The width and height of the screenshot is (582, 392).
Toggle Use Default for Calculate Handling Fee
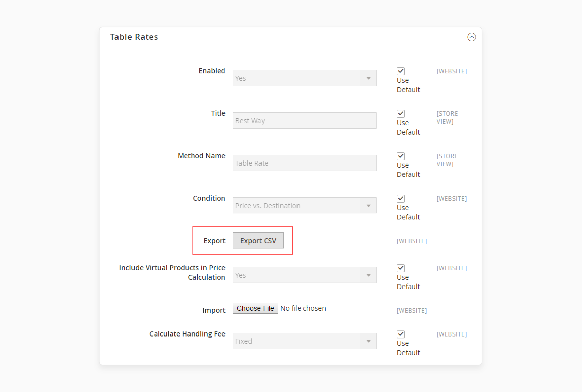[400, 335]
